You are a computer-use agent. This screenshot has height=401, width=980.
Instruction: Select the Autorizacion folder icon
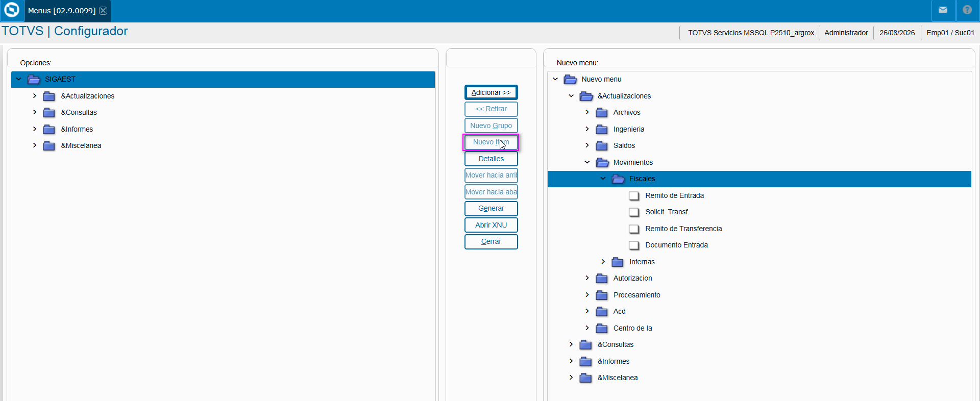(602, 278)
